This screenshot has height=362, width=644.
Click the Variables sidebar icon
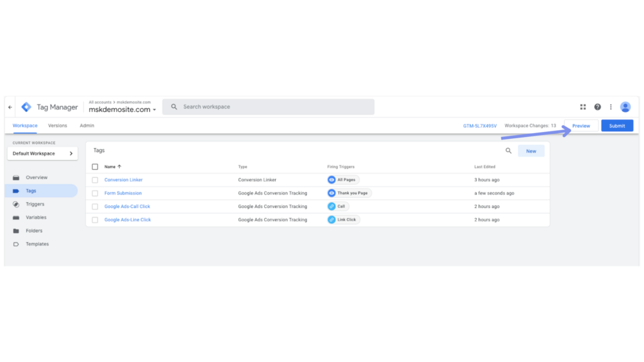(x=16, y=217)
